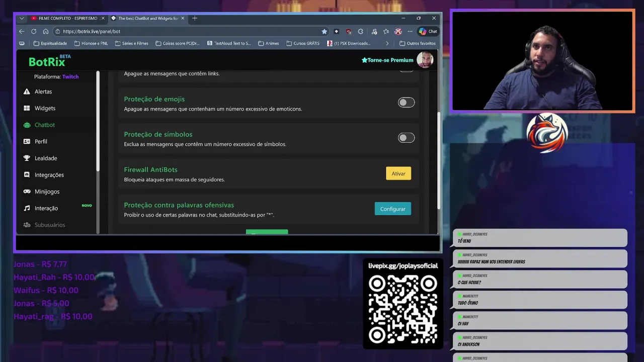The image size is (644, 362).
Task: Toggle Proteção de símbolos switch
Action: point(406,138)
